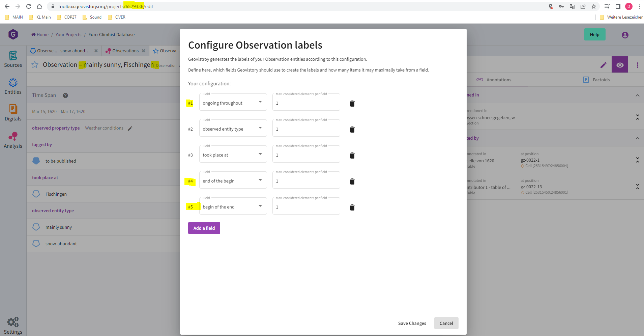Viewport: 644px width, 336px height.
Task: Open the field dropdown for begin of the end
Action: 233,206
